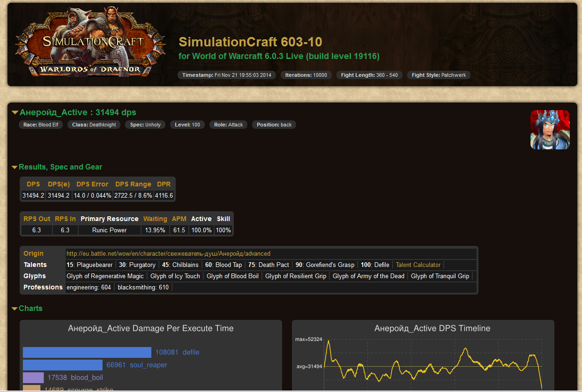
Task: Click the 30: Purgatory talent
Action: pos(137,265)
